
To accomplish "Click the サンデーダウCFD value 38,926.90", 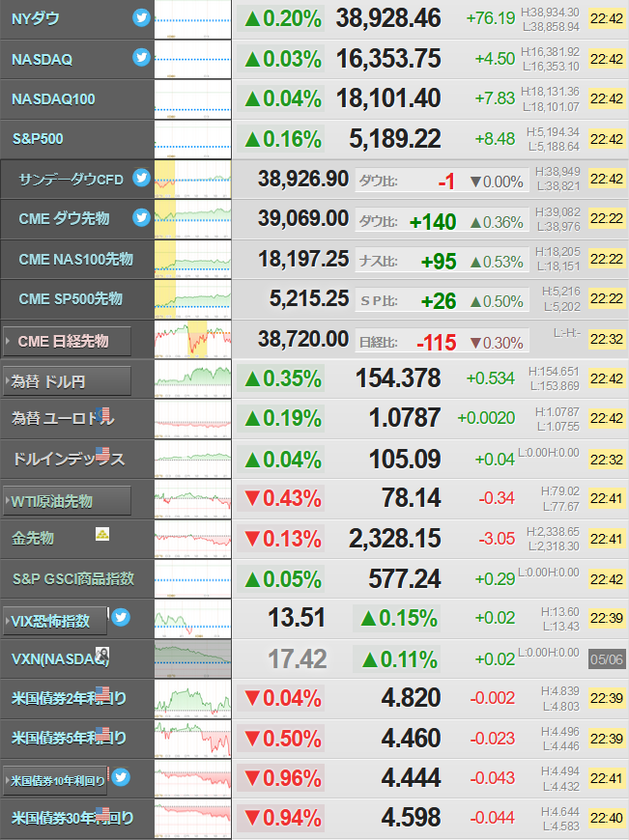I will tap(303, 179).
